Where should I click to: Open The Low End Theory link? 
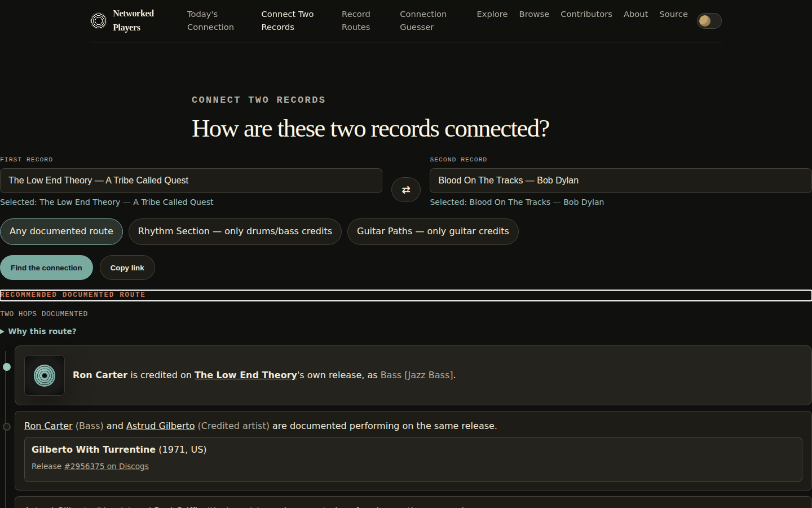(246, 375)
